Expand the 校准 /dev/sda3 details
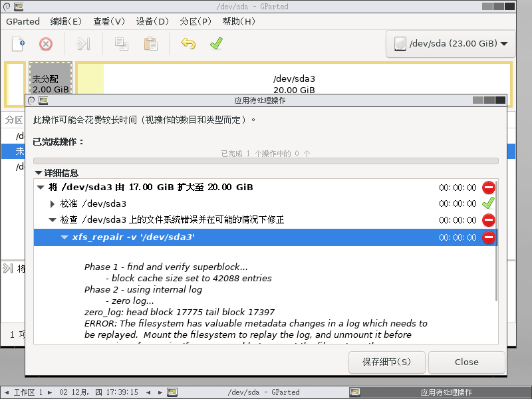Viewport: 532px width, 399px height. [x=53, y=203]
